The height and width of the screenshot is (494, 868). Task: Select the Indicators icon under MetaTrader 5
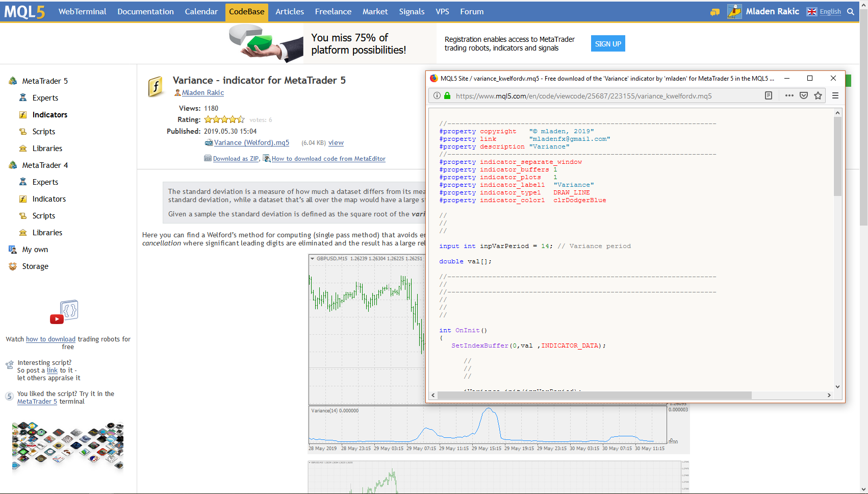23,114
